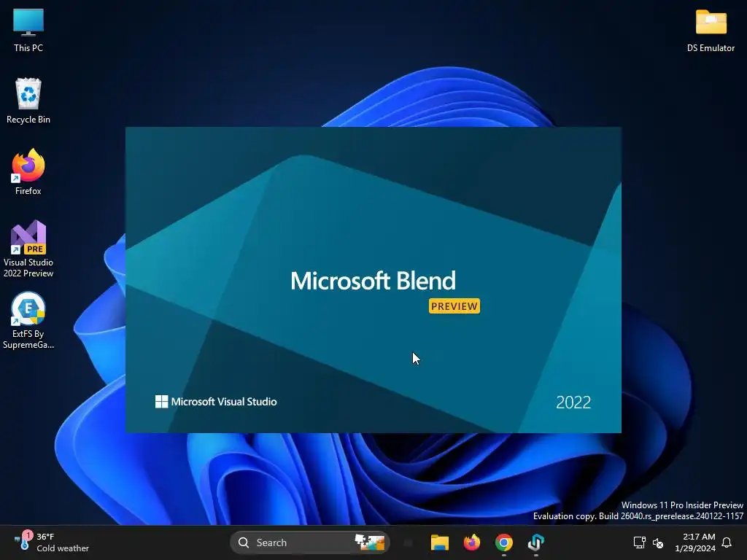Select the Visual Studio 2022 Preview shortcut

pyautogui.click(x=28, y=249)
